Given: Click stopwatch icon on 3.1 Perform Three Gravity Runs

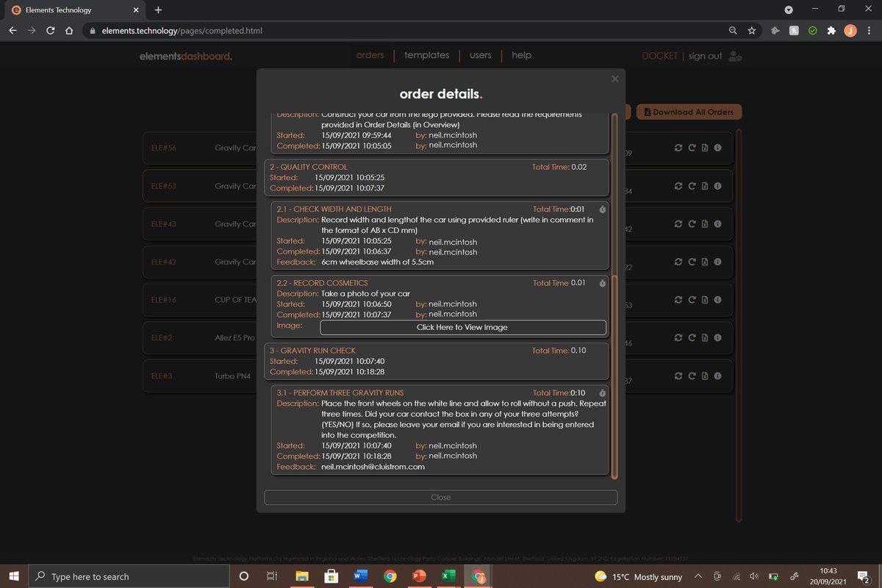Looking at the screenshot, I should tap(602, 393).
